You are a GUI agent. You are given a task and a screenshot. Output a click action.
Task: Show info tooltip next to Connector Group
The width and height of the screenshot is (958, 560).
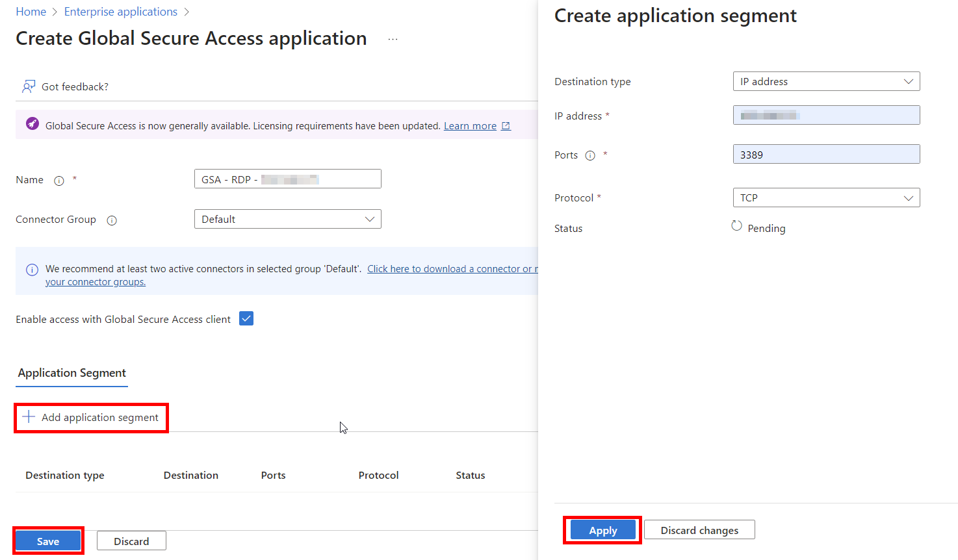click(112, 220)
